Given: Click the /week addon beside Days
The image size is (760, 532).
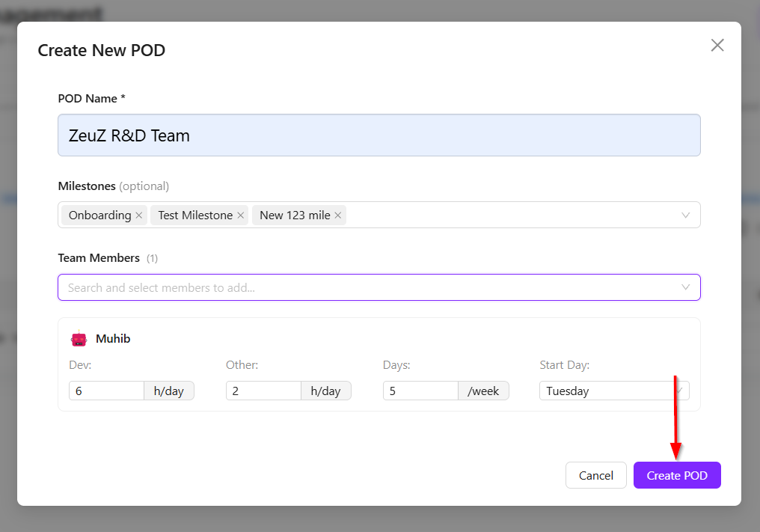Looking at the screenshot, I should (483, 391).
